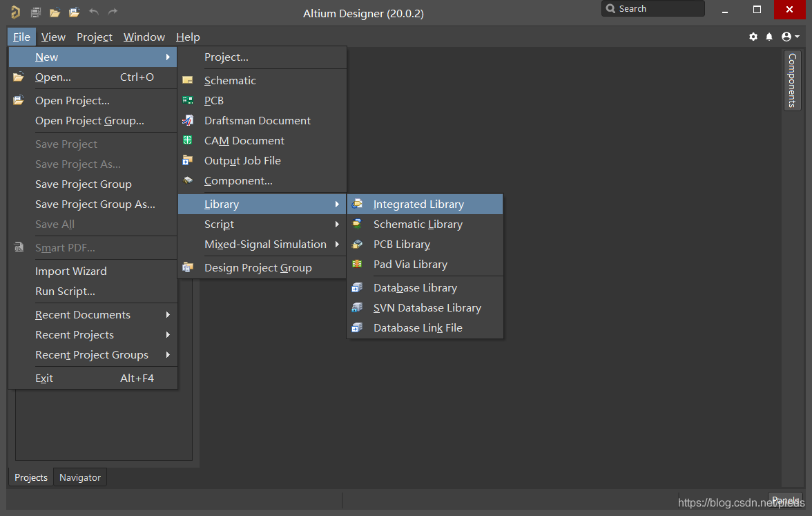Select PCB from the New submenu
This screenshot has height=516, width=812.
pyautogui.click(x=214, y=100)
